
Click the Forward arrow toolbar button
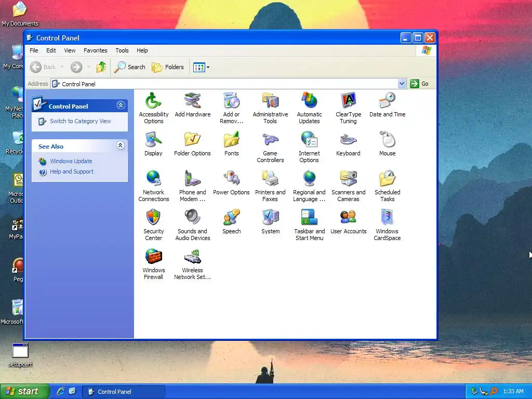76,67
